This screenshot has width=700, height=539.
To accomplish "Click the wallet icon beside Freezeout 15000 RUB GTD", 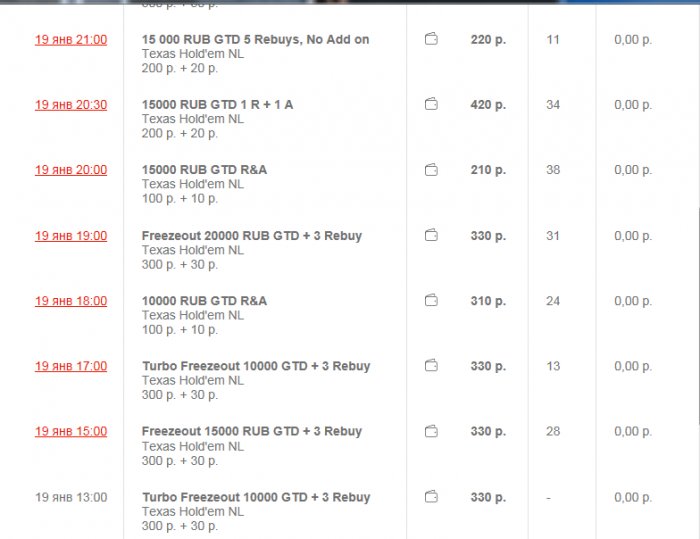I will point(431,432).
